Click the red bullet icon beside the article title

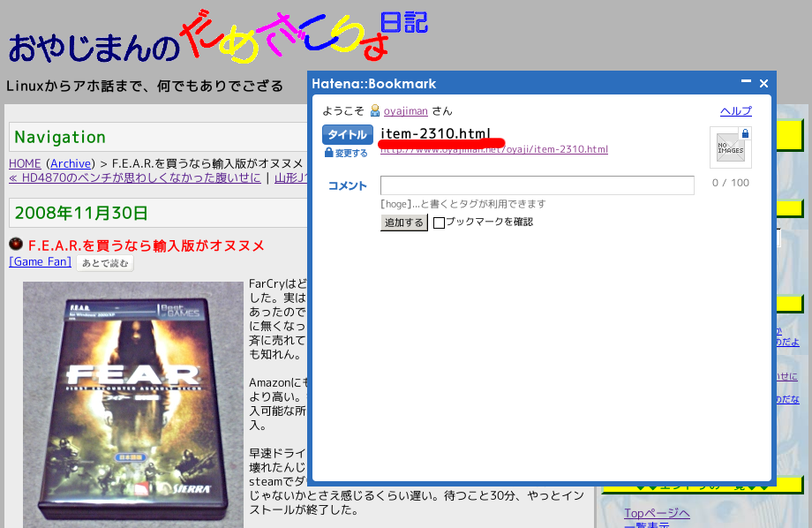pyautogui.click(x=16, y=245)
